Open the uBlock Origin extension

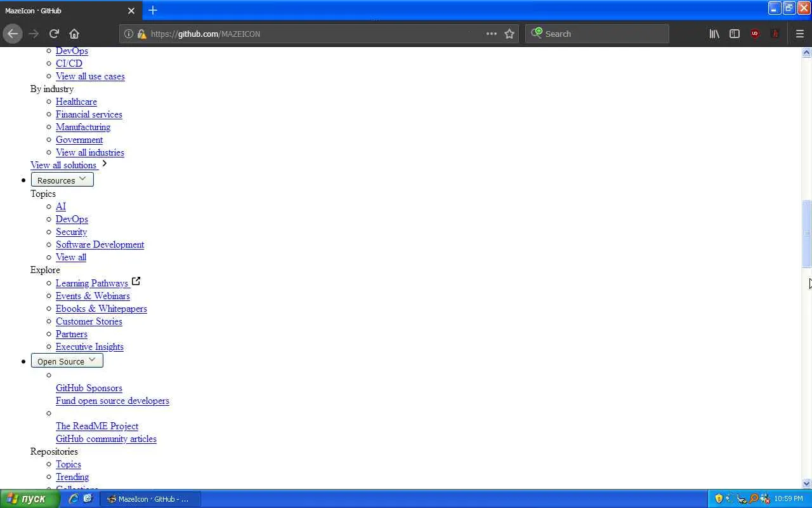point(755,34)
